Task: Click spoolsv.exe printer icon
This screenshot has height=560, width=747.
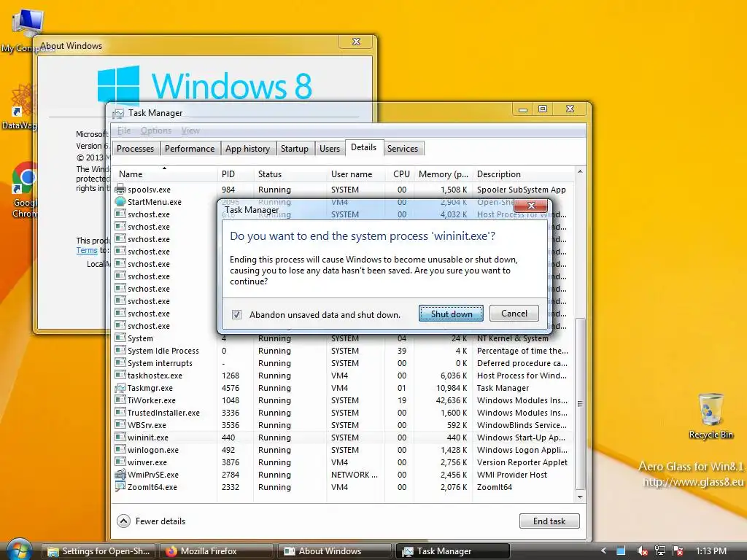Action: (x=120, y=189)
